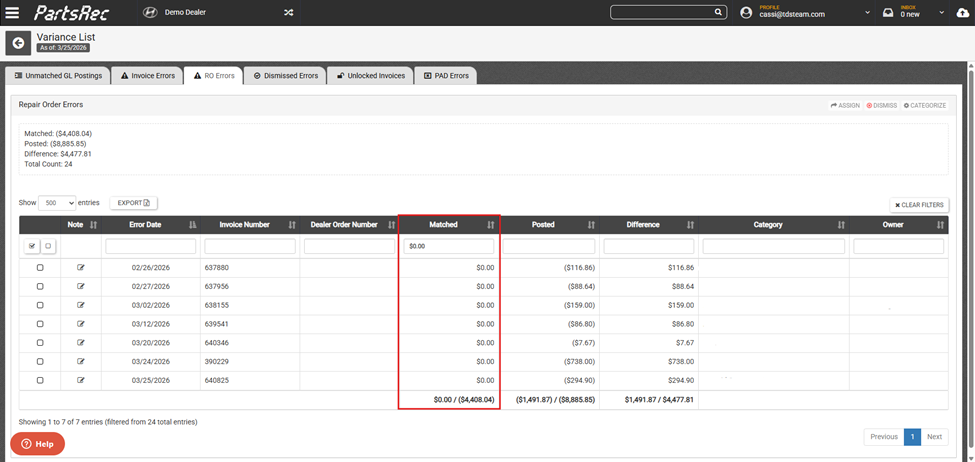Click the Category filter field

[774, 246]
